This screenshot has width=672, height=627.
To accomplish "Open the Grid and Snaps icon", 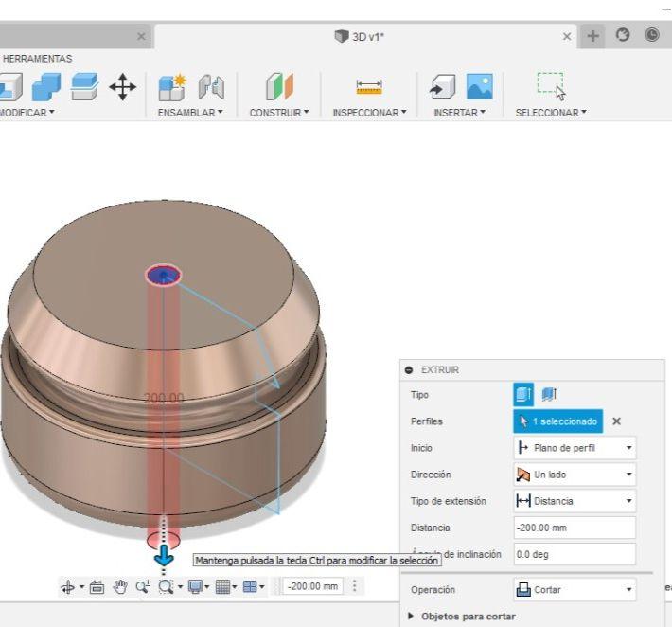I will pos(222,586).
